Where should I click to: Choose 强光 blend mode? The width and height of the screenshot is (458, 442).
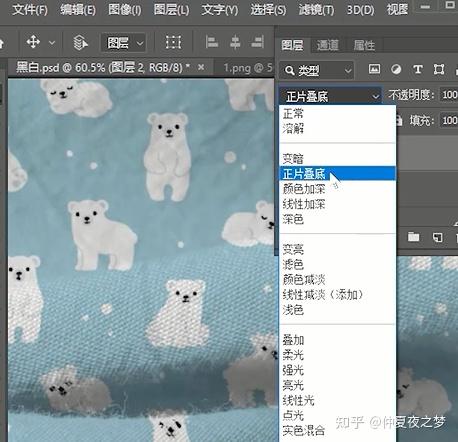point(337,370)
